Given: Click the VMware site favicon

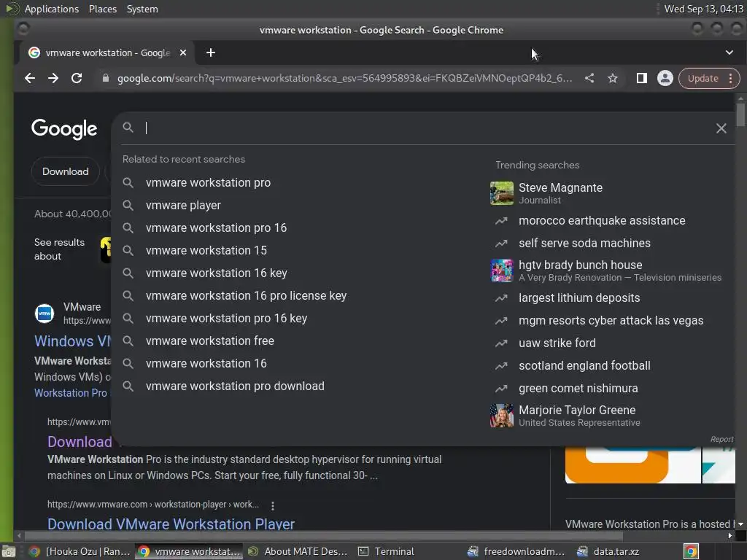Looking at the screenshot, I should 44,314.
